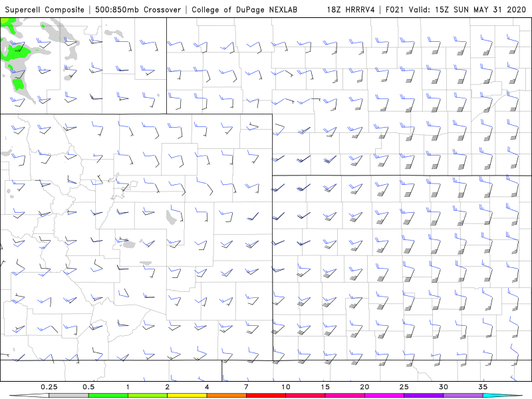Click the yellow-green 1–2 legend swatch

click(148, 396)
